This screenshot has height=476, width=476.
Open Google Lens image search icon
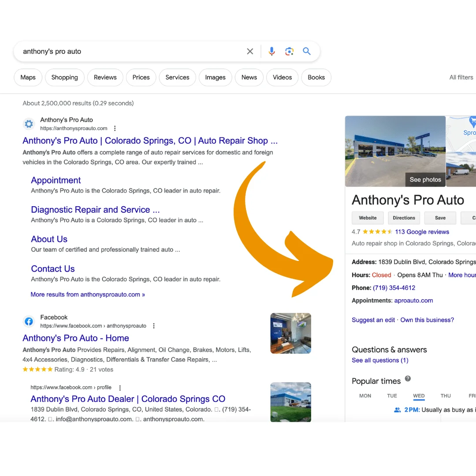[x=289, y=52]
